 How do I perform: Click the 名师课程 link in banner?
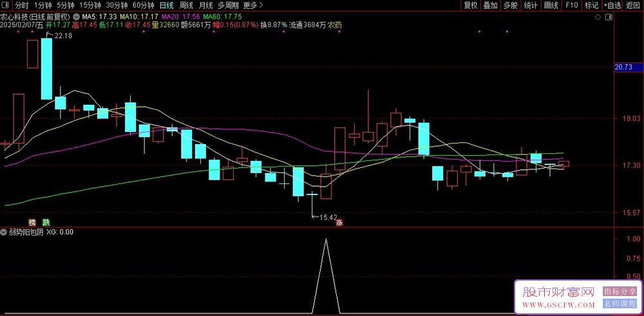[620, 304]
